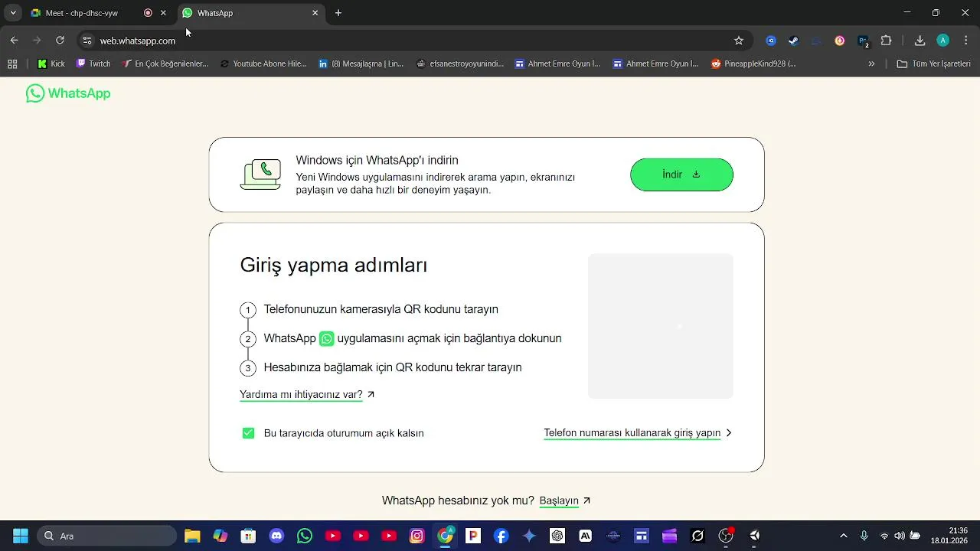Open 'En Çok Beğenilenler' bookmark
Screen dimensions: 980x551
[x=165, y=64]
